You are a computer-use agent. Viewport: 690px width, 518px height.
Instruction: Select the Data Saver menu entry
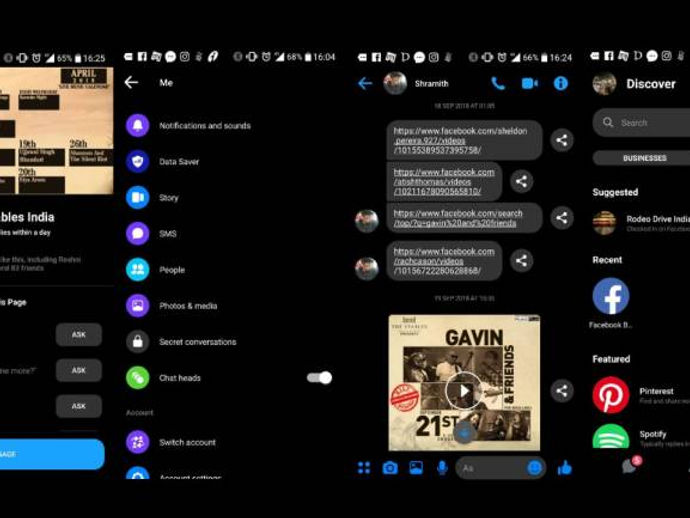tap(179, 162)
